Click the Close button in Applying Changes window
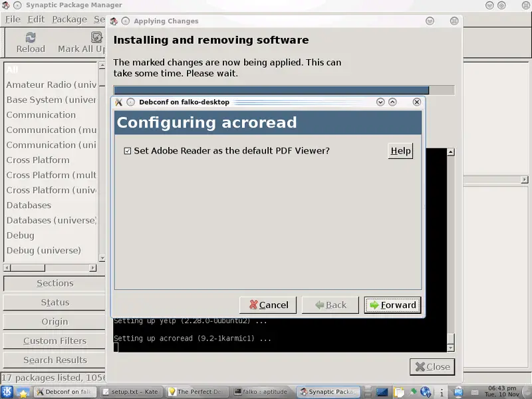The width and height of the screenshot is (532, 399). click(432, 367)
